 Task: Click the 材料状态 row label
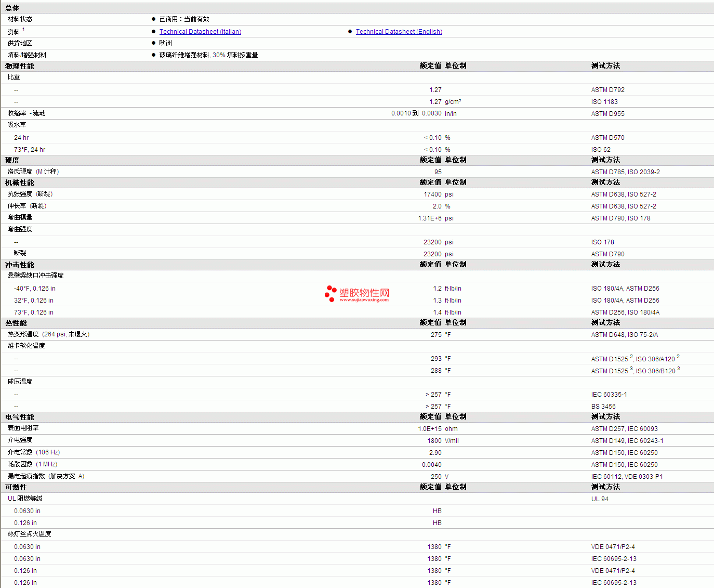(20, 19)
